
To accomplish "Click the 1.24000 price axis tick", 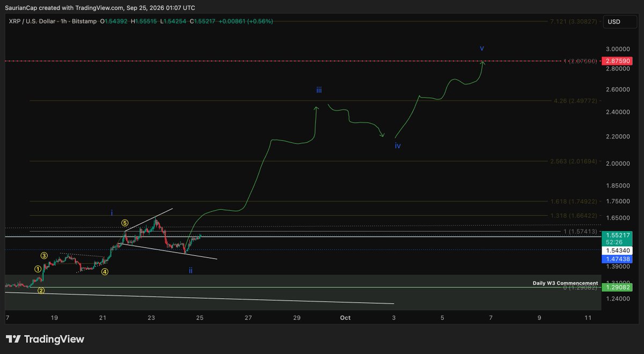I will pos(618,298).
